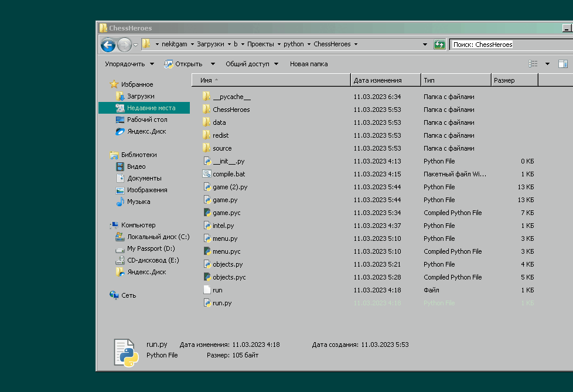Select the run.py Python file icon
Screen dimensions: 573x392
[206, 303]
